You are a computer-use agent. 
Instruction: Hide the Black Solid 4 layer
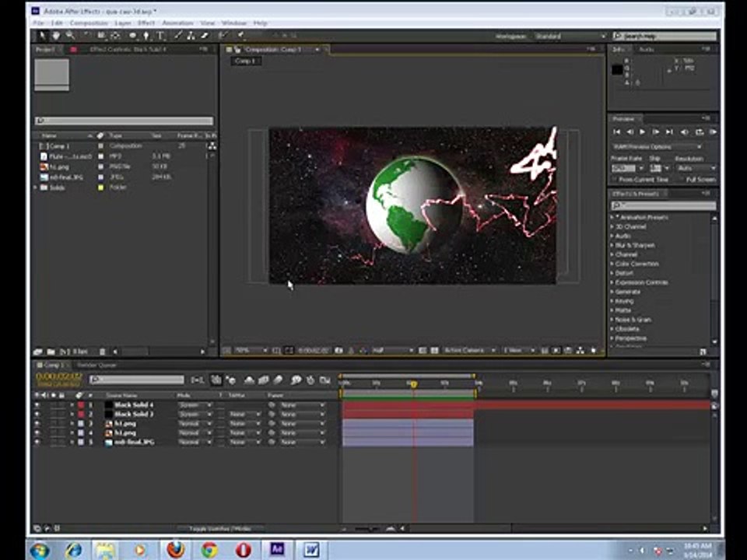[x=37, y=404]
